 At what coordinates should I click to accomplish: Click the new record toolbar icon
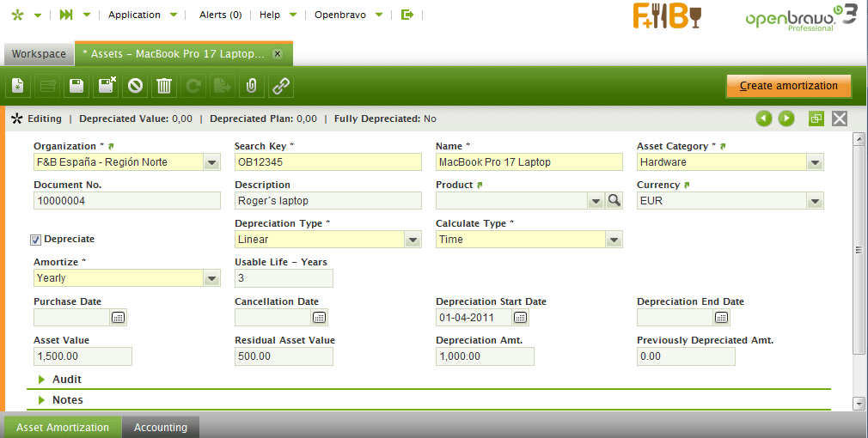18,86
